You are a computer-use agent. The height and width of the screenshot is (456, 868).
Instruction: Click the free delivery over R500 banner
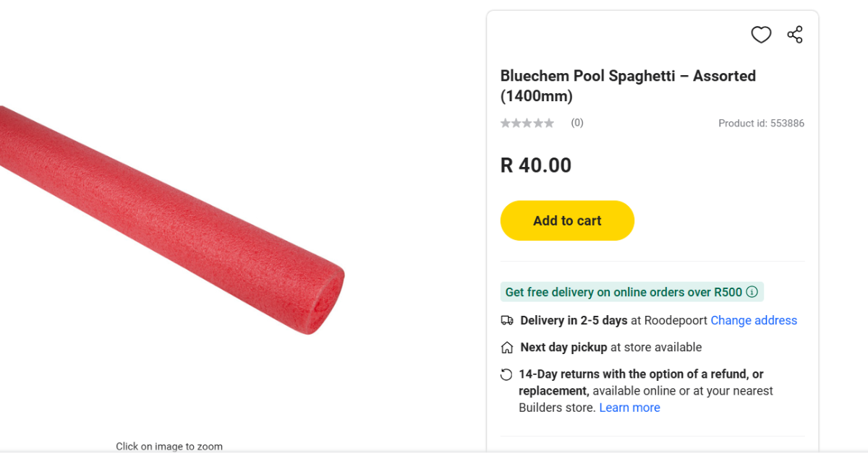pyautogui.click(x=624, y=292)
